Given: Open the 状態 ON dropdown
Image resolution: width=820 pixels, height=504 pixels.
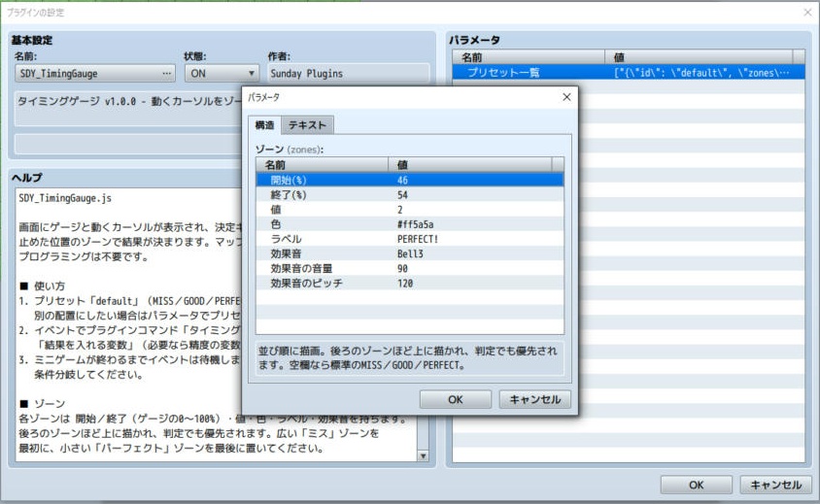Looking at the screenshot, I should coord(222,73).
